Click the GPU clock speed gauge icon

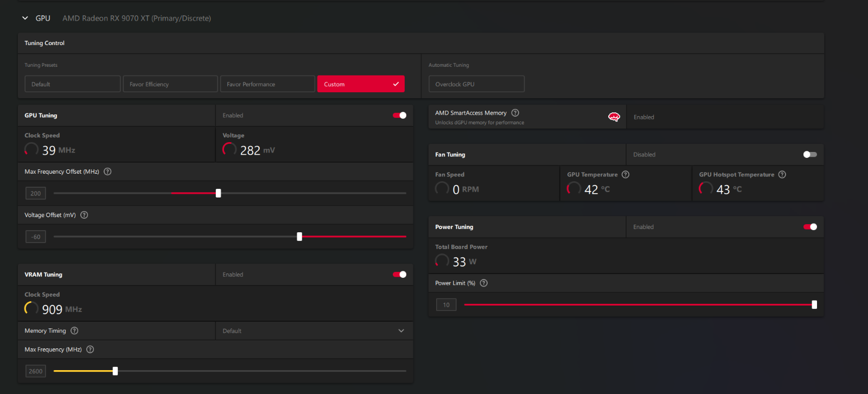31,149
